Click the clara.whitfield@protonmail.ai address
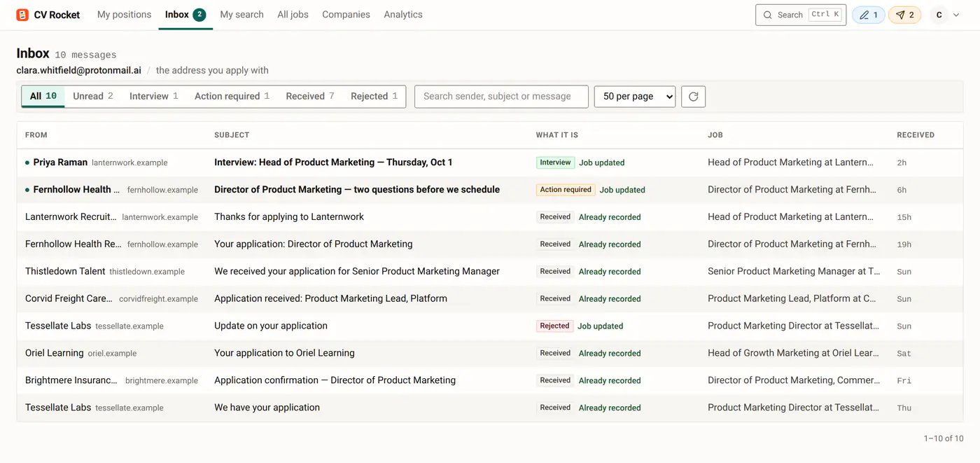 click(79, 70)
